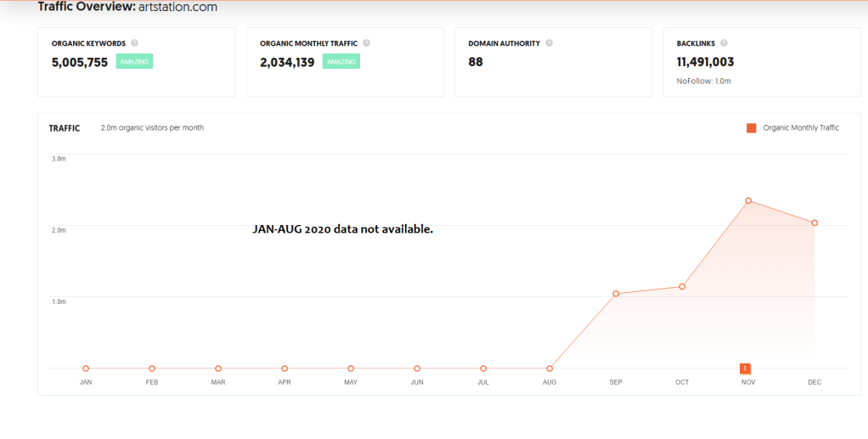
Task: Select the orange '1' marker above NOV
Action: 745,368
